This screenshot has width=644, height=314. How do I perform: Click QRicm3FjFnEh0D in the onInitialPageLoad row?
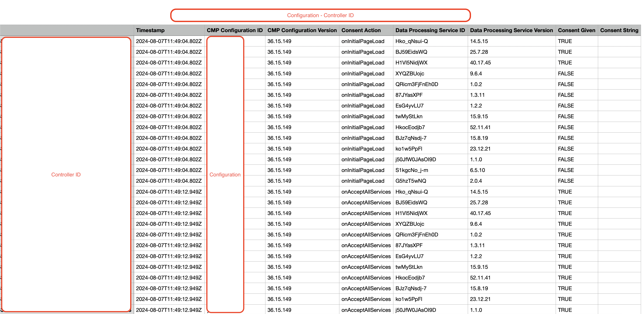click(417, 84)
